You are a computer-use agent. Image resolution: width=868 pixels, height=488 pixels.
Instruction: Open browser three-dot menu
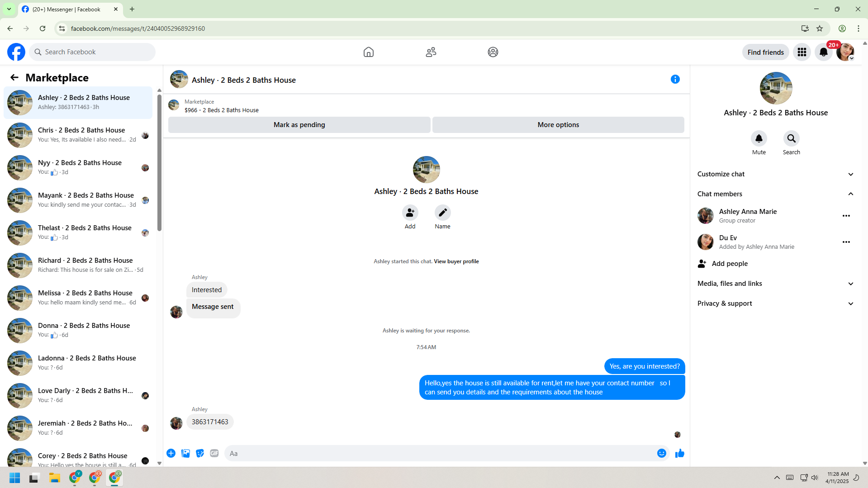(858, 28)
